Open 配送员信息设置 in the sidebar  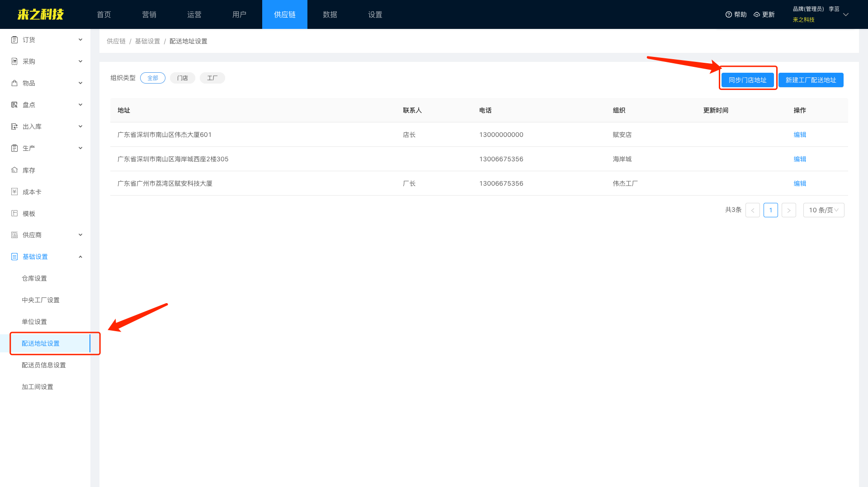coord(44,365)
